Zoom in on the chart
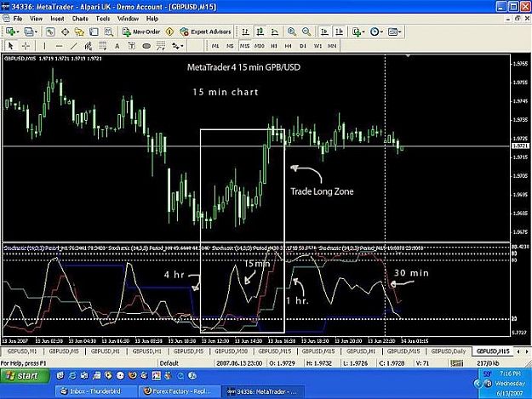 coord(291,31)
